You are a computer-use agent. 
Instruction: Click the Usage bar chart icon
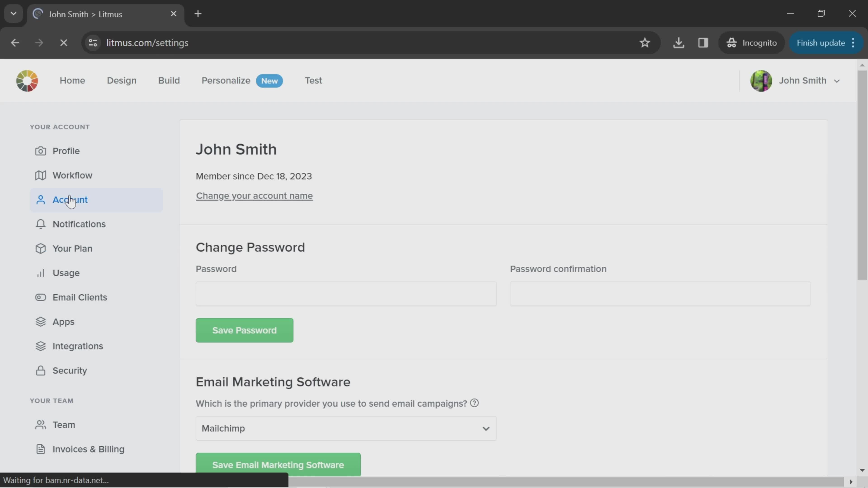pyautogui.click(x=40, y=273)
